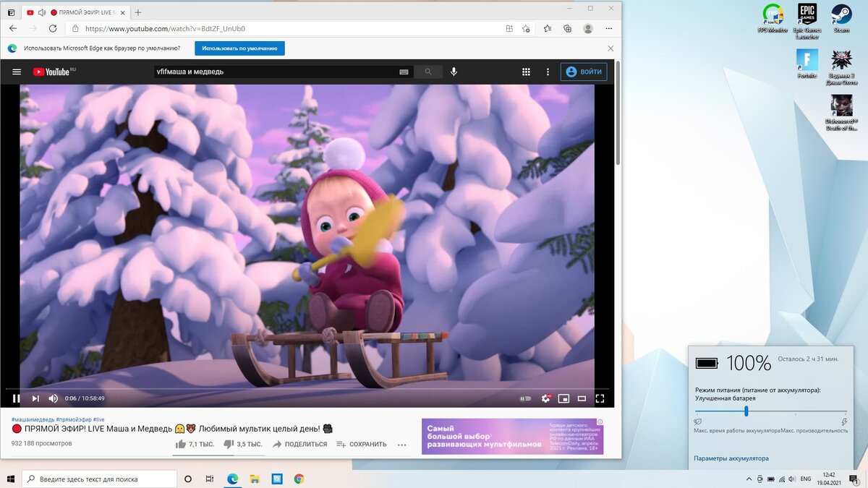
Task: Open Edge settings and more menu
Action: coord(610,28)
